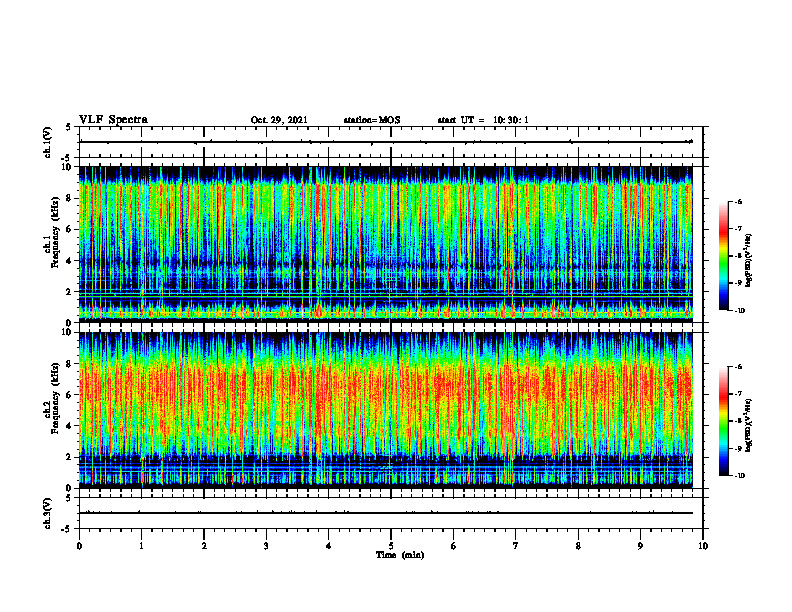
Task: Select the "ch.2 Frequency (kHz)" axis label
Action: click(x=54, y=399)
